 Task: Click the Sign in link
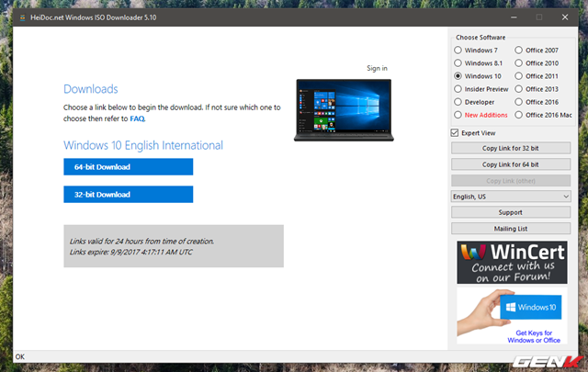click(x=377, y=68)
